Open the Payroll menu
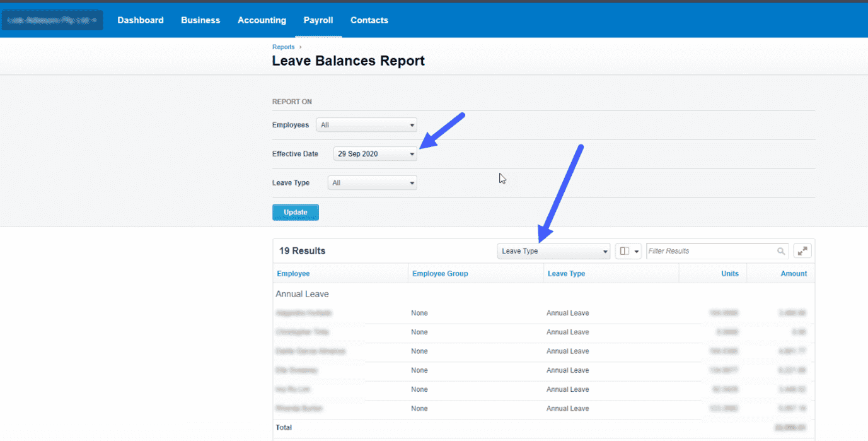868x441 pixels. [x=318, y=20]
